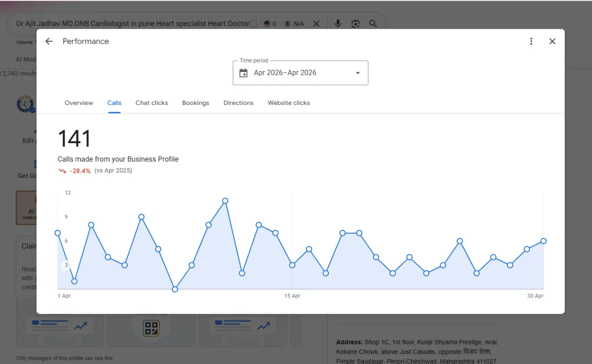592x364 pixels.
Task: Switch to the Bookings tab
Action: click(196, 103)
